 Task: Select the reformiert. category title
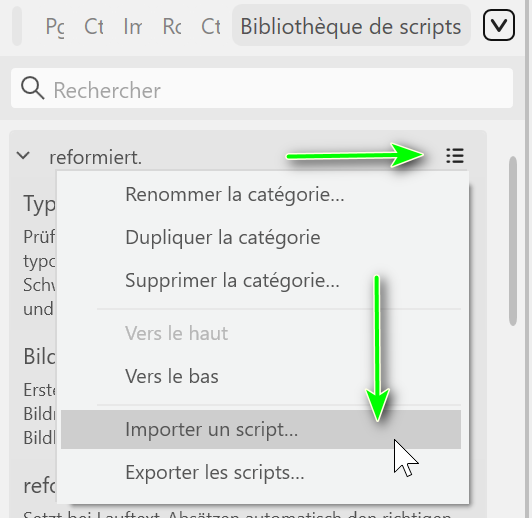pyautogui.click(x=96, y=157)
